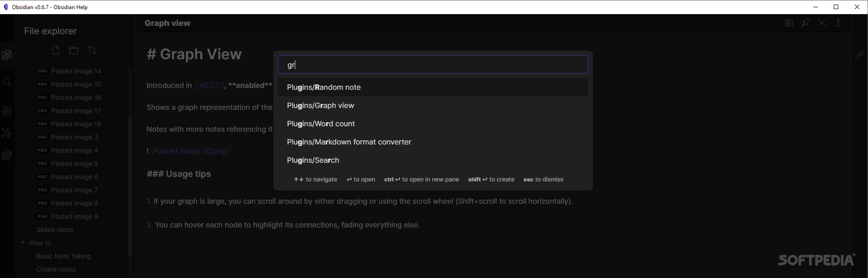Screen dimensions: 868x278
Task: Open the Search ribbon icon
Action: coord(7,82)
